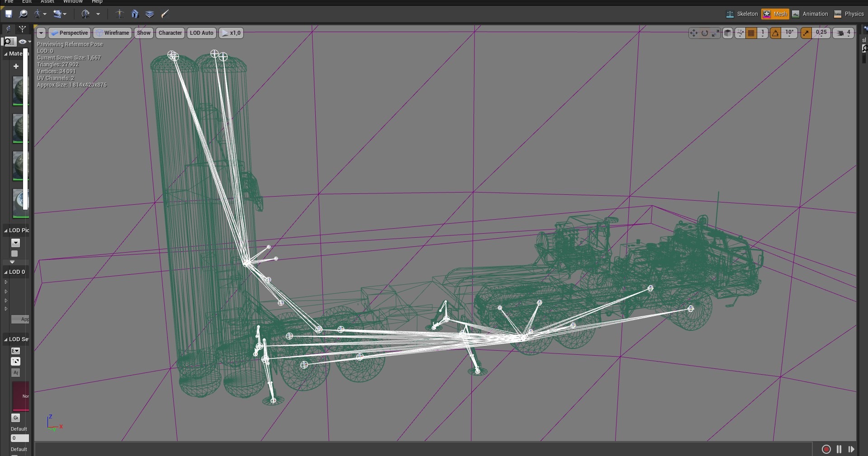Open the Create Asset running-figure icon

point(38,14)
